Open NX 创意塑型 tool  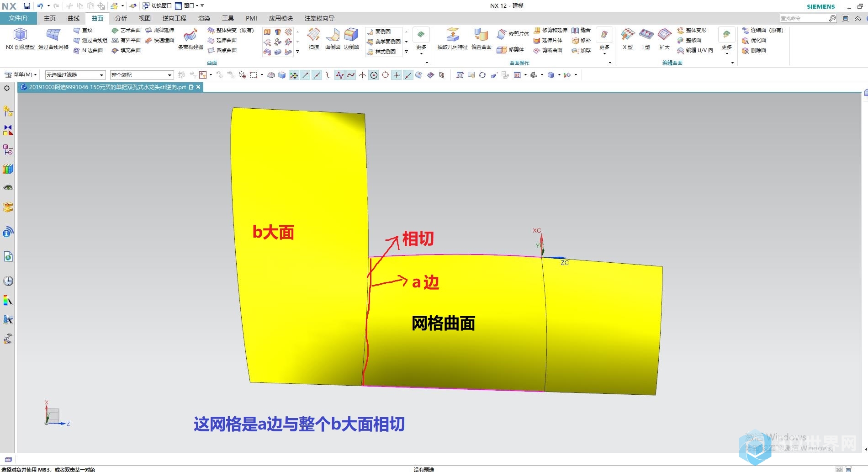20,38
